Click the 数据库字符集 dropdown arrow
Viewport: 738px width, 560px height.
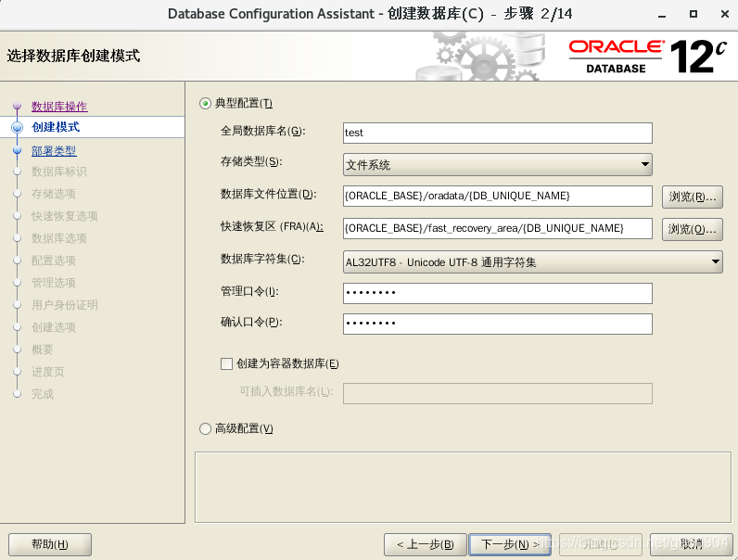(716, 261)
